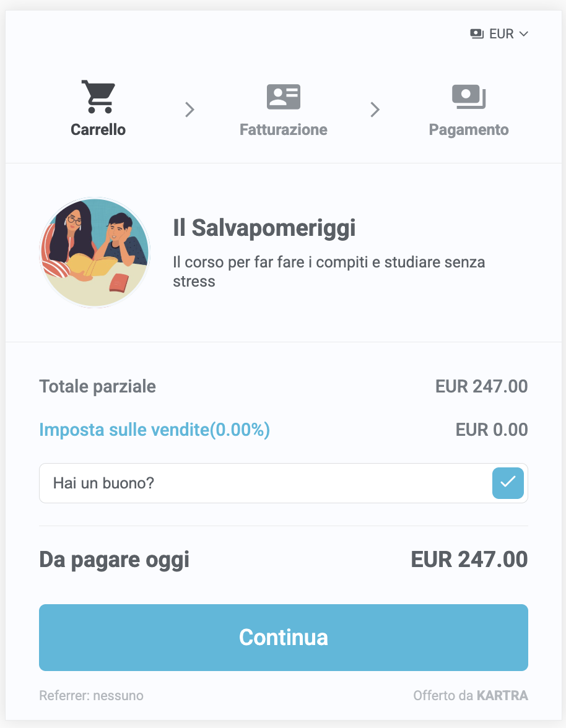The image size is (566, 728).
Task: Click arrow between Carrello and Fatturazione
Action: 190,110
